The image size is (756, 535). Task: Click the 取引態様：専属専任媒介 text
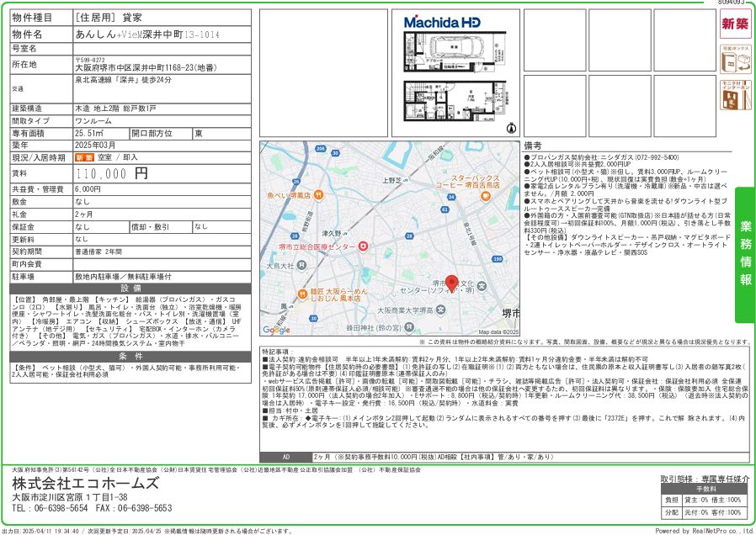[705, 479]
